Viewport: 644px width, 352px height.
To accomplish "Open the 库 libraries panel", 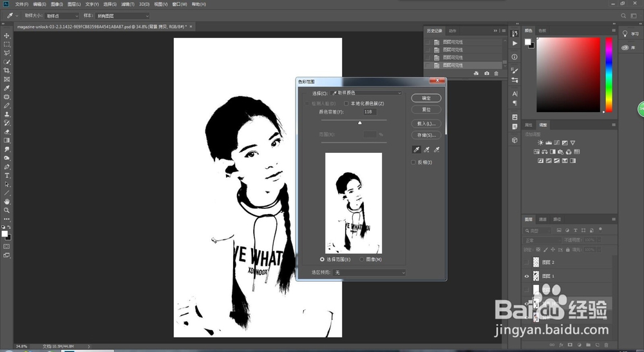I will [629, 48].
